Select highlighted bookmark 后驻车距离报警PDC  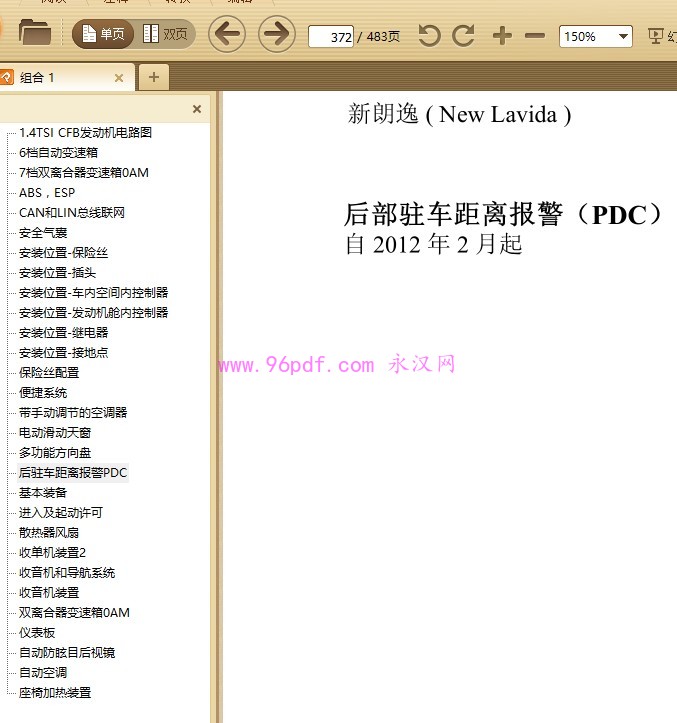point(73,473)
